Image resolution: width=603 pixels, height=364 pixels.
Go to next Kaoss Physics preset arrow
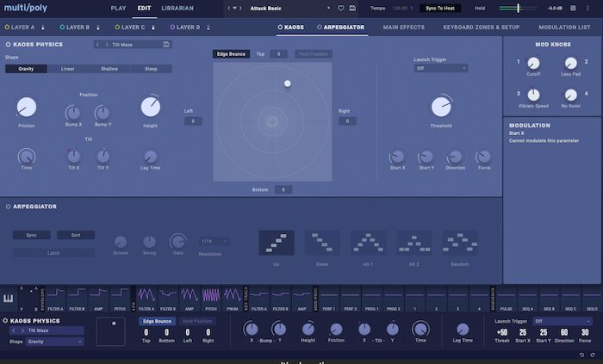click(107, 45)
